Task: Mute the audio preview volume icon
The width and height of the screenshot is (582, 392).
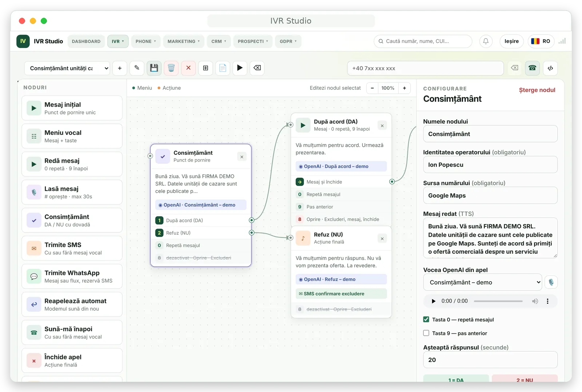Action: coord(535,301)
